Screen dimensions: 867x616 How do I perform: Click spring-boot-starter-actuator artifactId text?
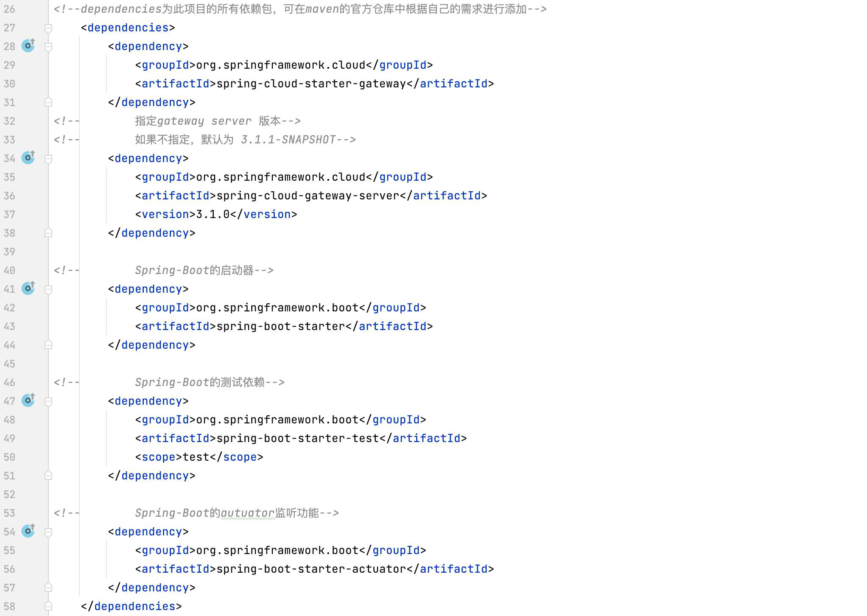311,569
